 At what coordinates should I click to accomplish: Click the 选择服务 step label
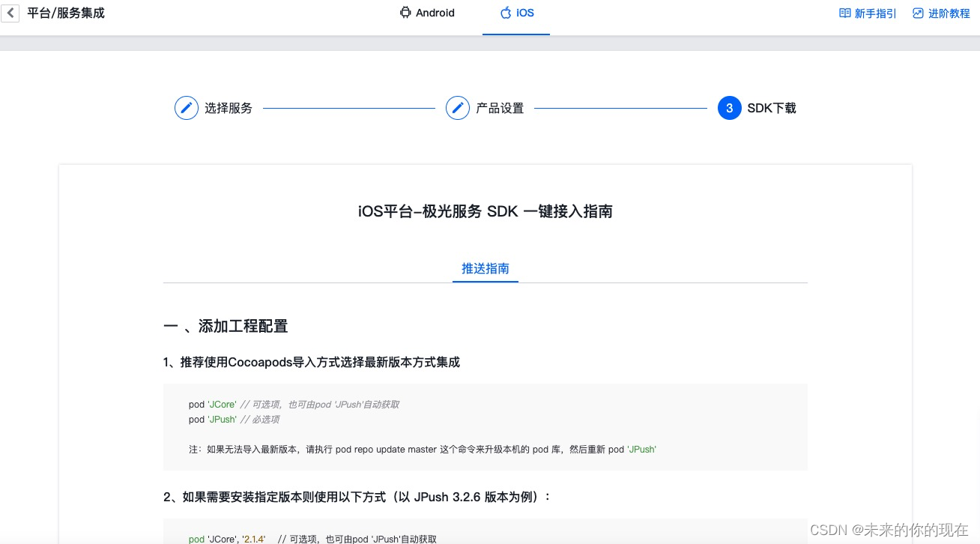tap(229, 108)
